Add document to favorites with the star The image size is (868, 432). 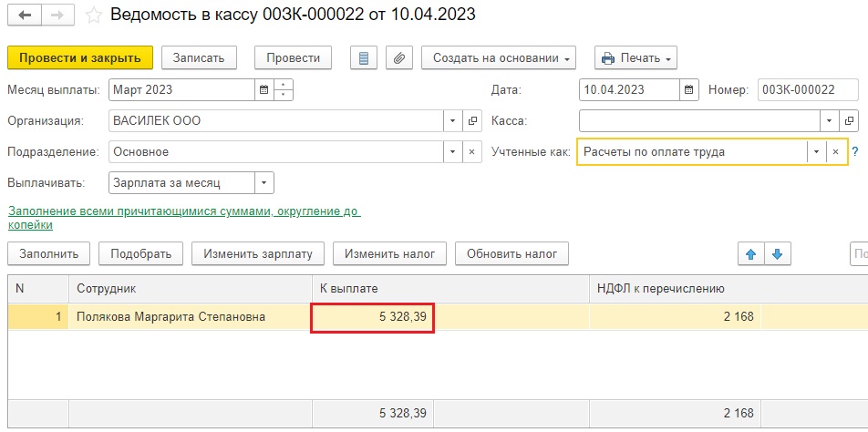94,15
